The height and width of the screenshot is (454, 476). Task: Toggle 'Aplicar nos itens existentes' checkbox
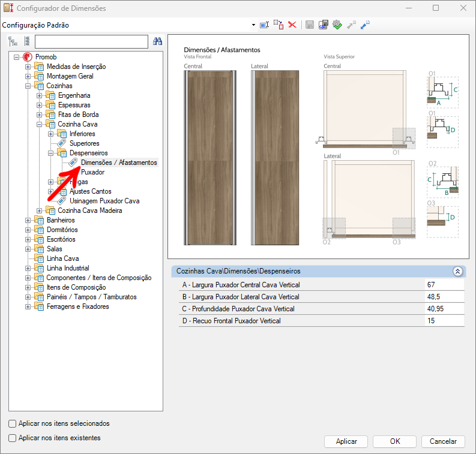(x=13, y=438)
